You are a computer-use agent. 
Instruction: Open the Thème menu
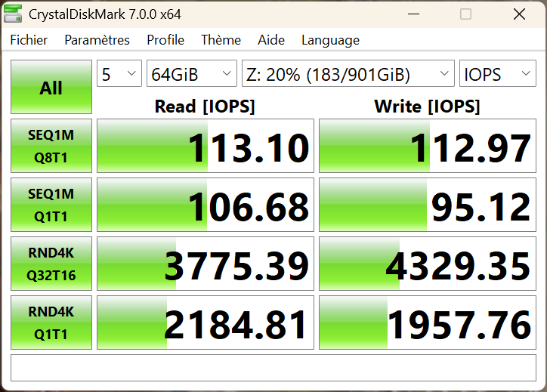tap(221, 40)
